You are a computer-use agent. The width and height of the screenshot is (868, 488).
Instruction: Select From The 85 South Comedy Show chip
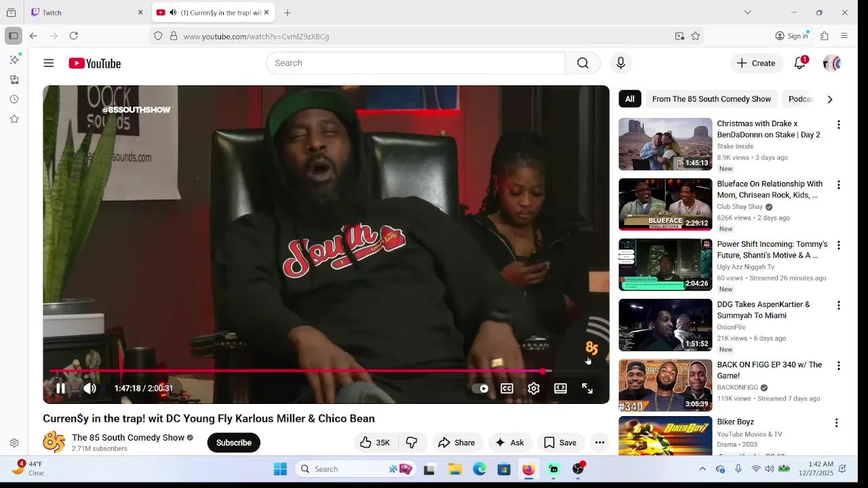(x=711, y=99)
